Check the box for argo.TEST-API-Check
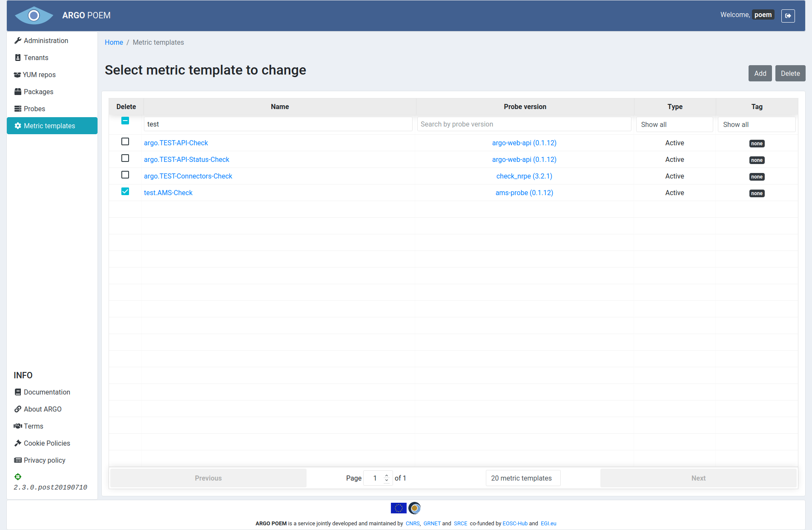812x530 pixels. pos(125,141)
